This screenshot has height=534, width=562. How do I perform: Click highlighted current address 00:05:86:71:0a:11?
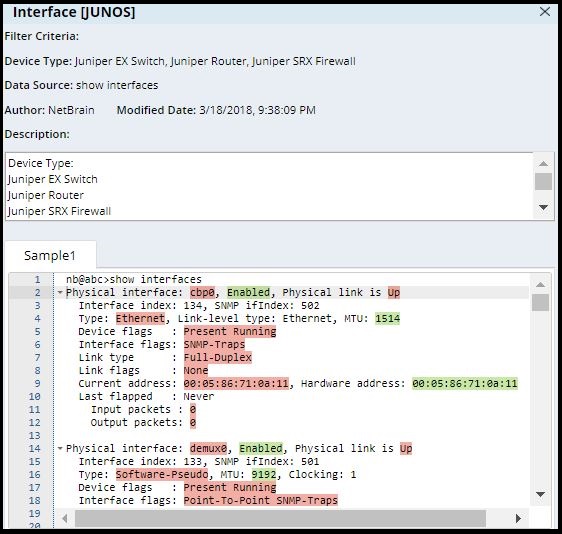(236, 383)
